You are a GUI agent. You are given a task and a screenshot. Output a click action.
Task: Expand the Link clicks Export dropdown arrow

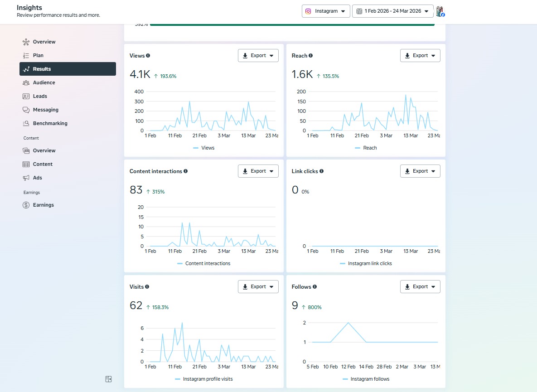433,171
